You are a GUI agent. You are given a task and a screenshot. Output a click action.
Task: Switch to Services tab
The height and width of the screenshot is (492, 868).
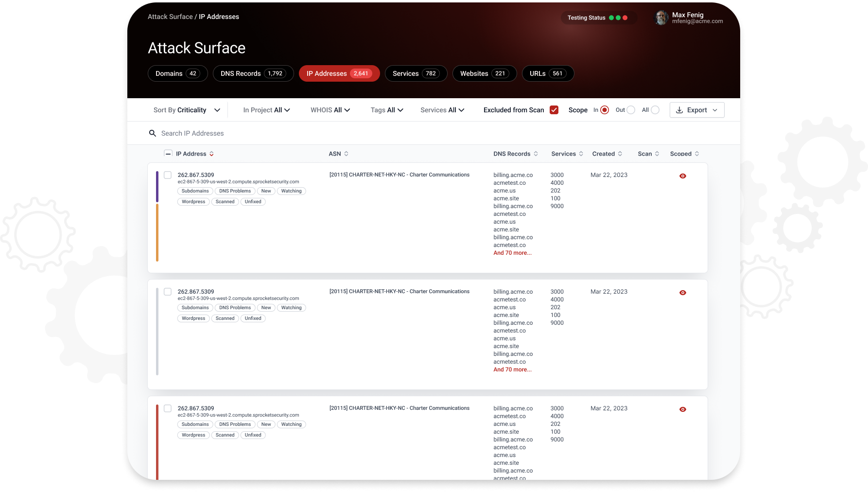(x=416, y=73)
